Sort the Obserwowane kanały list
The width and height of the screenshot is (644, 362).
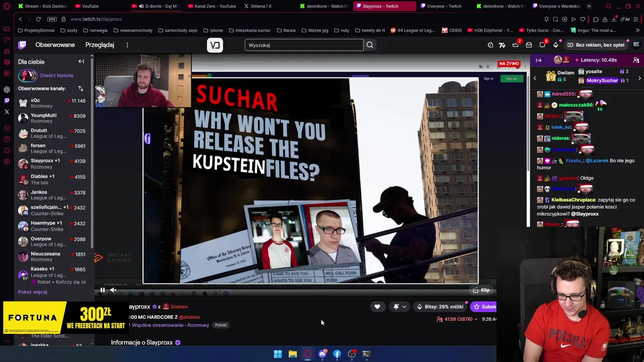pyautogui.click(x=80, y=88)
